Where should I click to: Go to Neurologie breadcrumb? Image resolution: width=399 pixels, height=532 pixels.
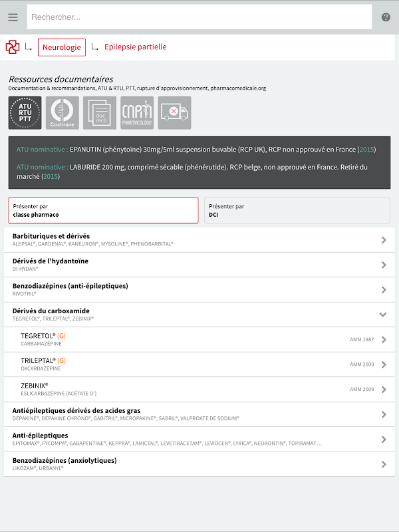click(x=62, y=47)
